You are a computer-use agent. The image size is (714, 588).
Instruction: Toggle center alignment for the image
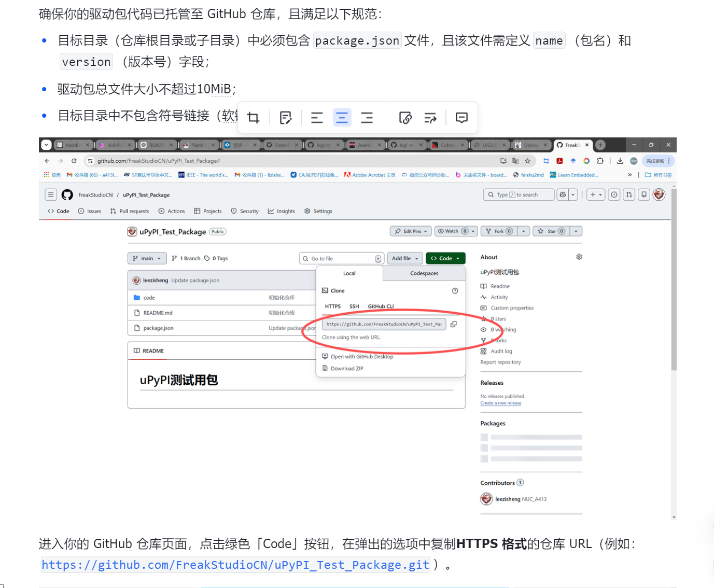pyautogui.click(x=342, y=118)
